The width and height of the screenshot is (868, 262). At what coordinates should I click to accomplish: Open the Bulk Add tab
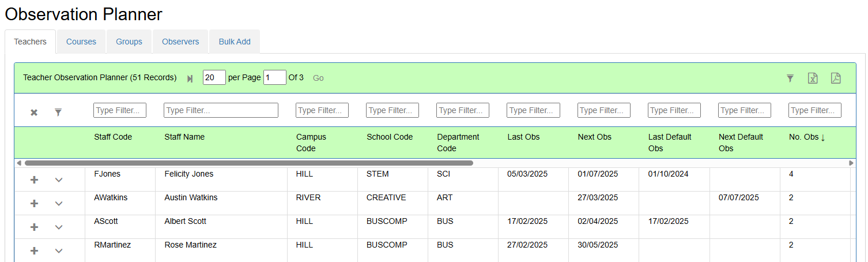click(x=235, y=42)
